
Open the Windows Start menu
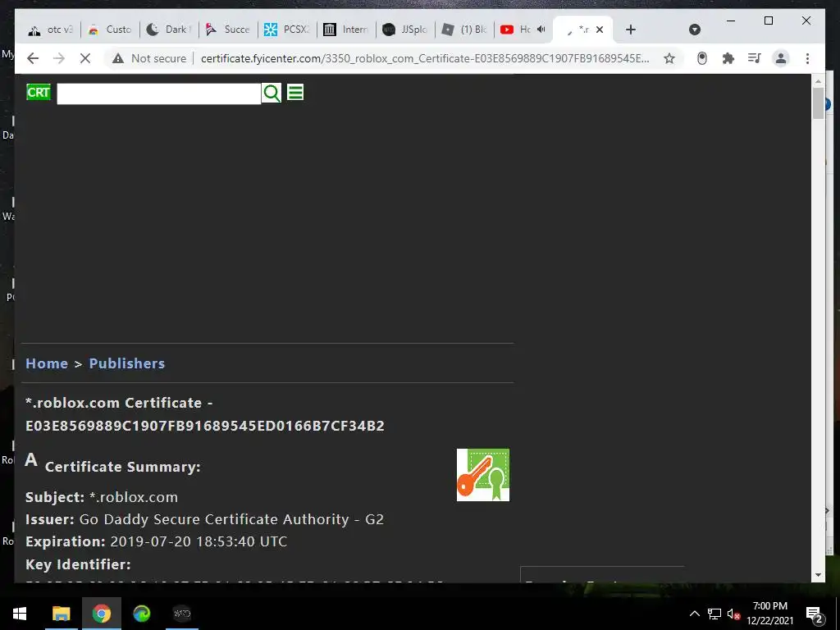(x=20, y=614)
